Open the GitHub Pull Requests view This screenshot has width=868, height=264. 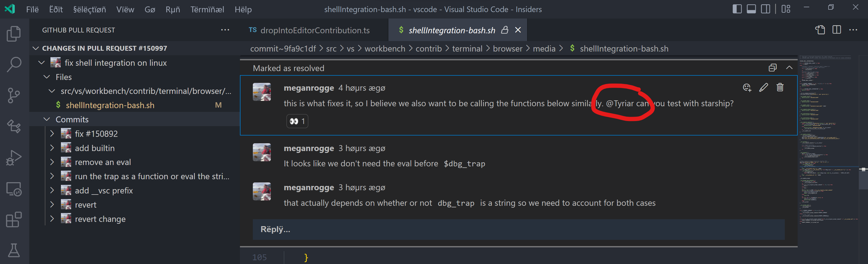[x=14, y=126]
